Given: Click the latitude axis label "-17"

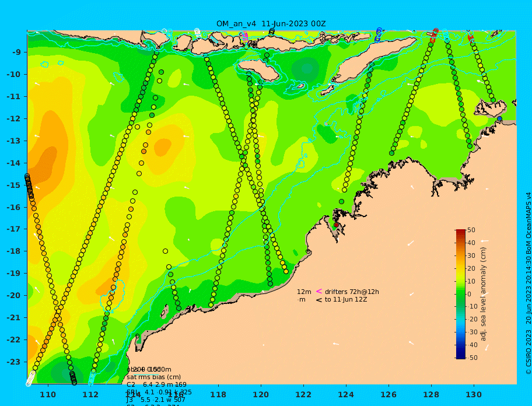Looking at the screenshot, I should [13, 229].
